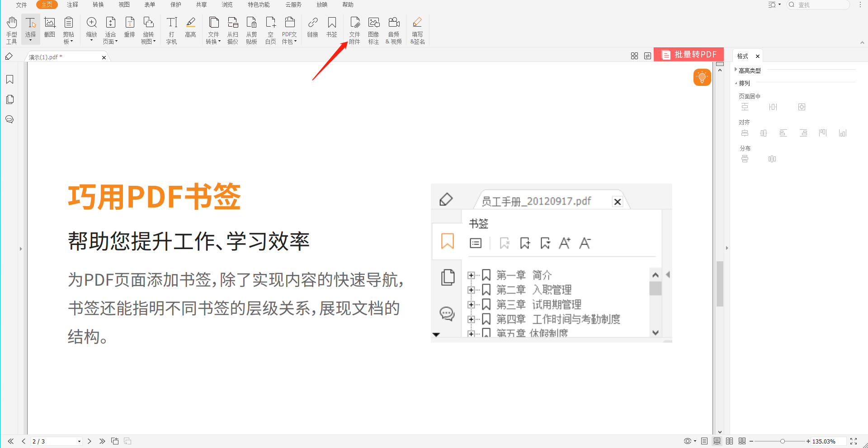Add a bookmark using the 书签 tool
The height and width of the screenshot is (448, 868).
coord(332,29)
